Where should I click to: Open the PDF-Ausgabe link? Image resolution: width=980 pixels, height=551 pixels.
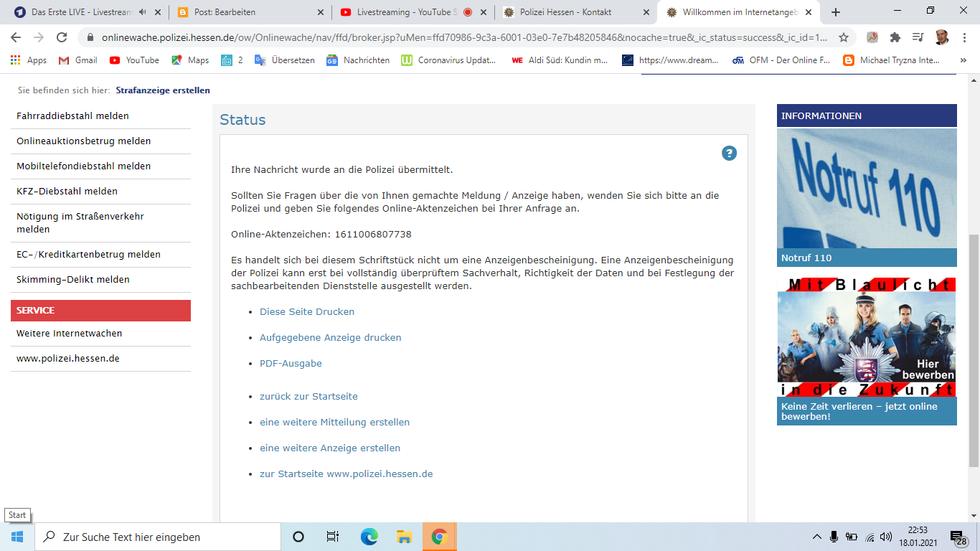click(x=291, y=364)
